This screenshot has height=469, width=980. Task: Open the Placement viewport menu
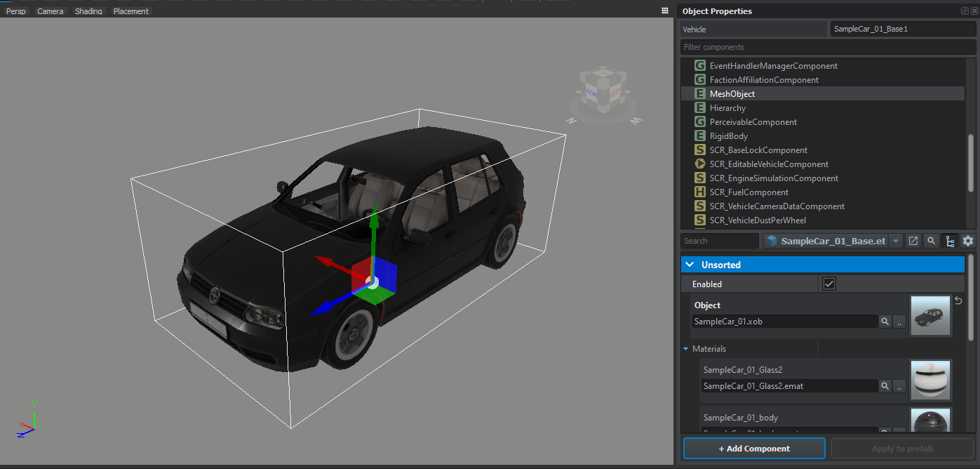[131, 11]
